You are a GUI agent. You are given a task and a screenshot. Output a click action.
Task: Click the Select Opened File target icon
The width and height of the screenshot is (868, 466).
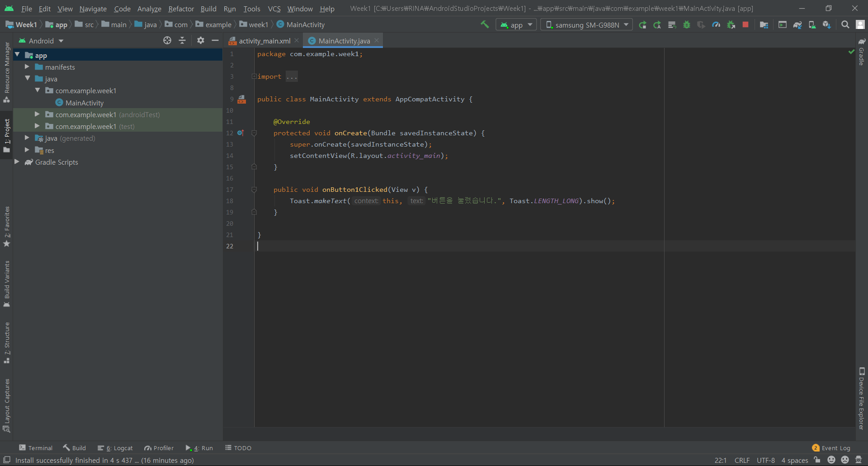tap(167, 40)
